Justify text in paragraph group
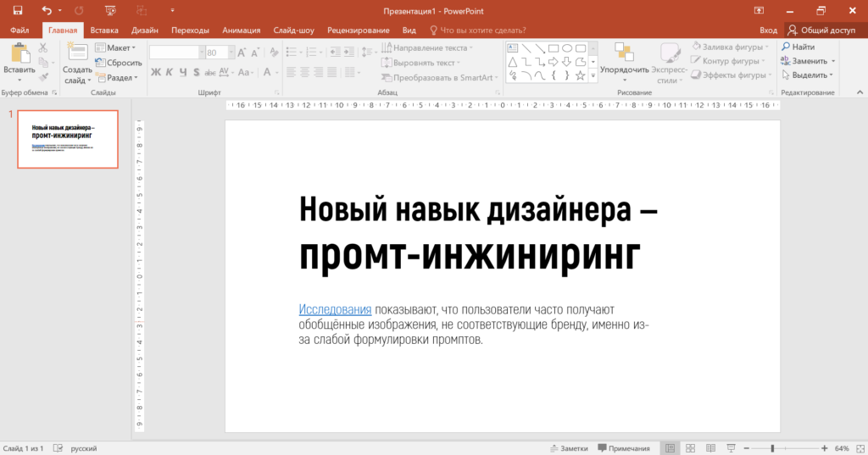 (331, 72)
